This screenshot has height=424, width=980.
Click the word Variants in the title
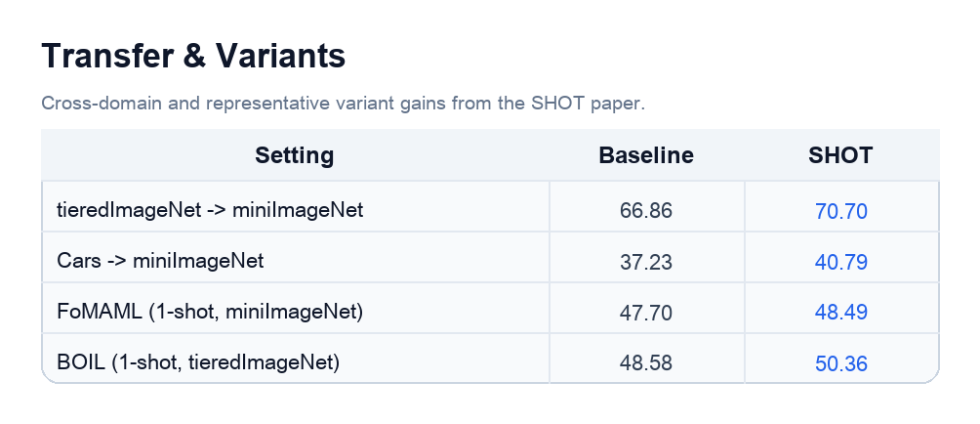(280, 56)
